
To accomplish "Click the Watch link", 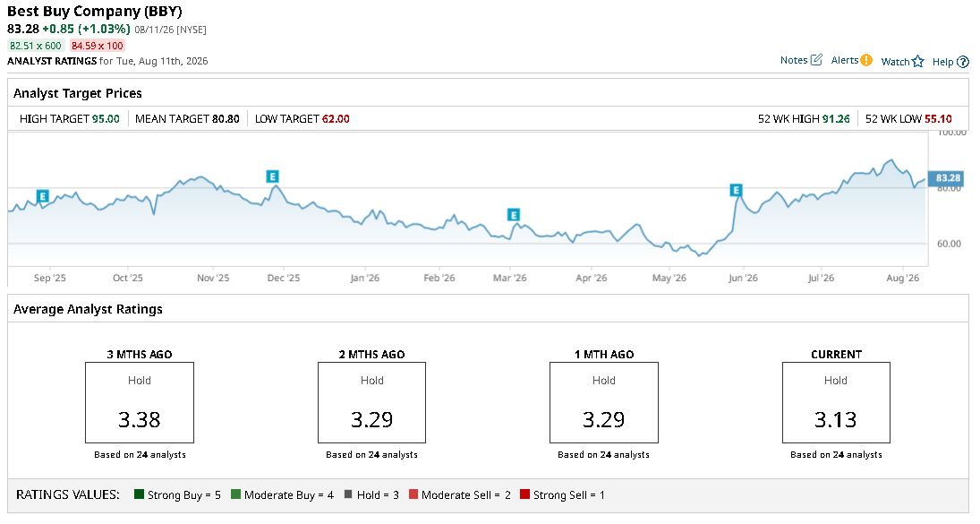I will (x=895, y=61).
